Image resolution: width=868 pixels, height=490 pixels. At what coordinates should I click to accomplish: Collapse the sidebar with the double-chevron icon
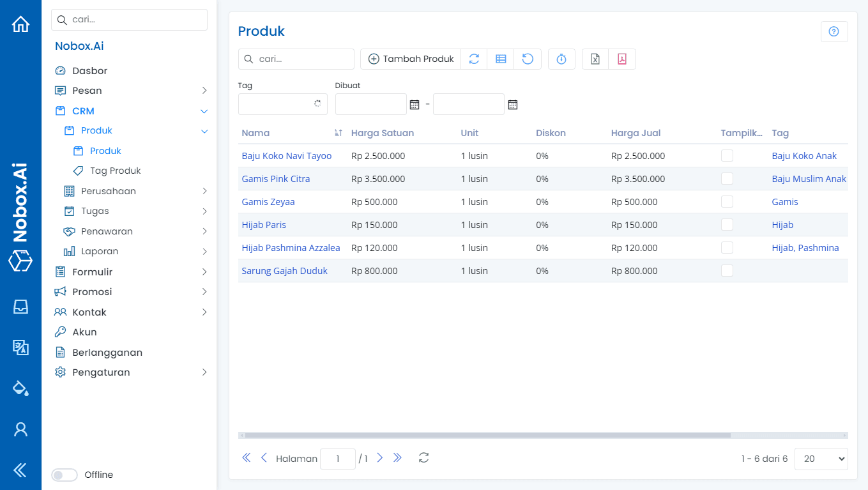click(20, 471)
